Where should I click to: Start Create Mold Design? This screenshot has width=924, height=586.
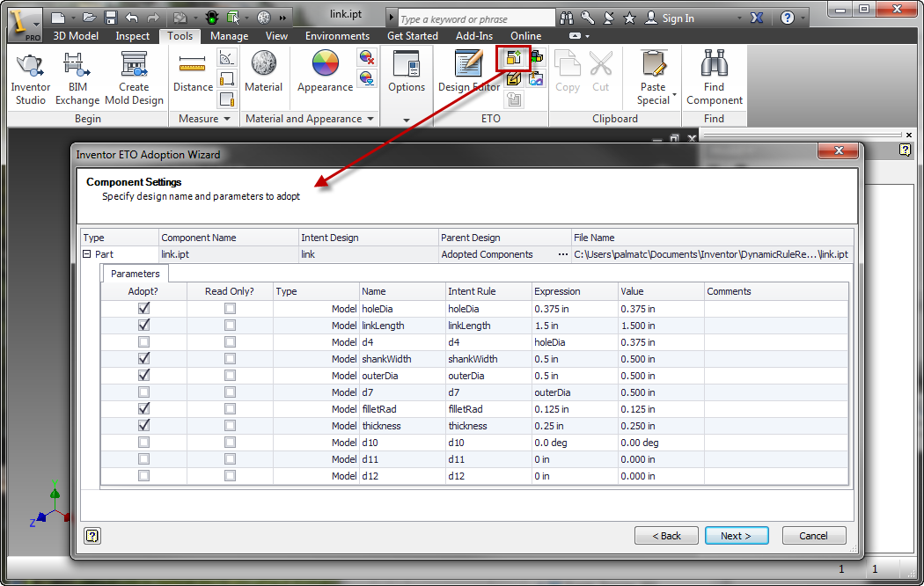pyautogui.click(x=134, y=78)
